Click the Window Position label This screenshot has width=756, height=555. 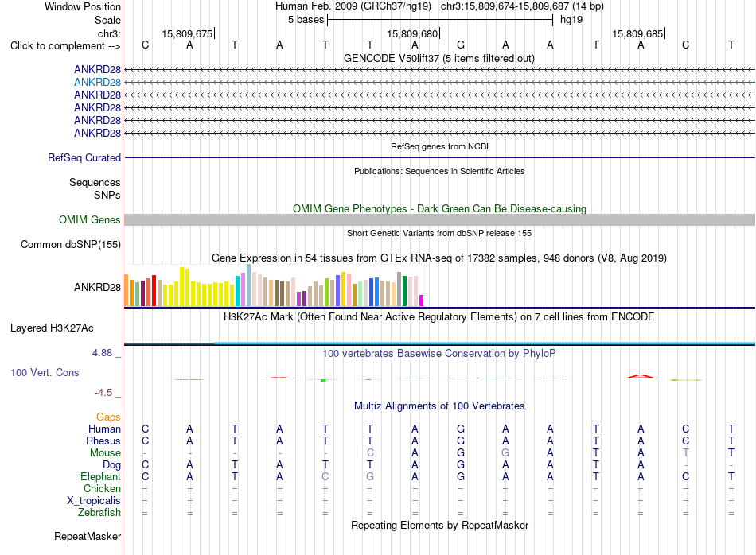pos(83,6)
